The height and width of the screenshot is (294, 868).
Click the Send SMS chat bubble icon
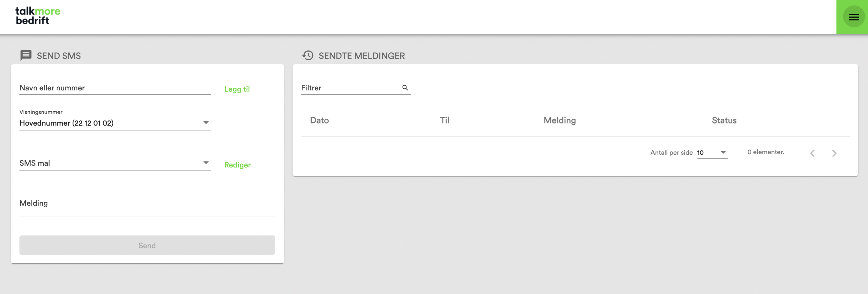(x=26, y=55)
